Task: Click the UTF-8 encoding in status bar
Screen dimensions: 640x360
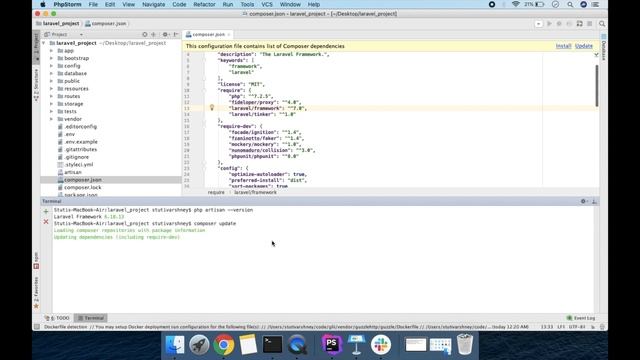Action: tap(577, 327)
